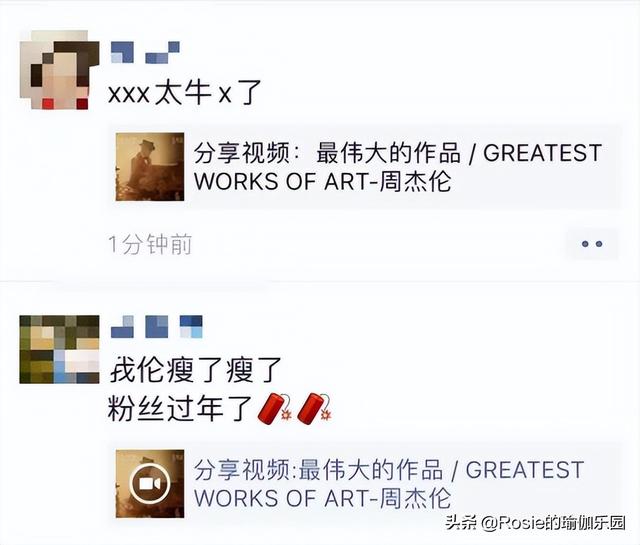This screenshot has width=640, height=545.
Task: Tap the first poster's pixelated avatar
Action: (59, 69)
